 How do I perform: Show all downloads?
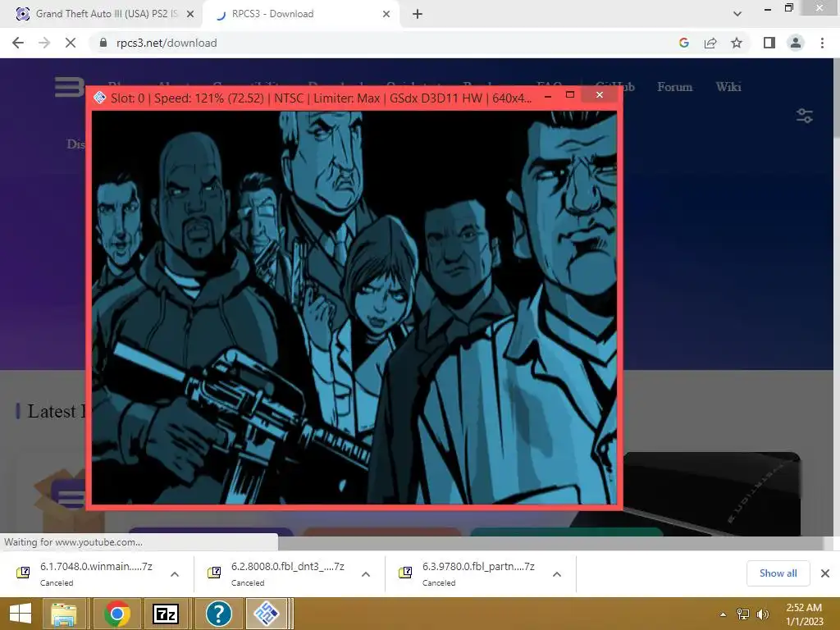tap(778, 573)
